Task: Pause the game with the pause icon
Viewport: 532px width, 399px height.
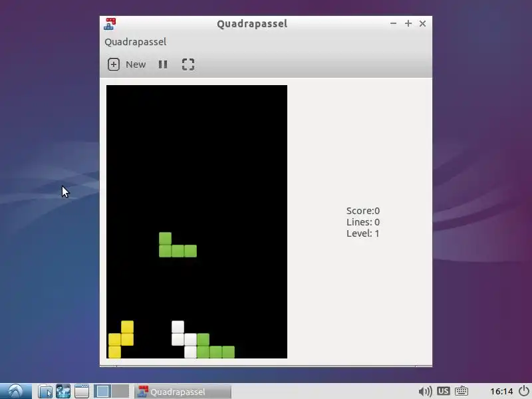Action: click(x=163, y=65)
